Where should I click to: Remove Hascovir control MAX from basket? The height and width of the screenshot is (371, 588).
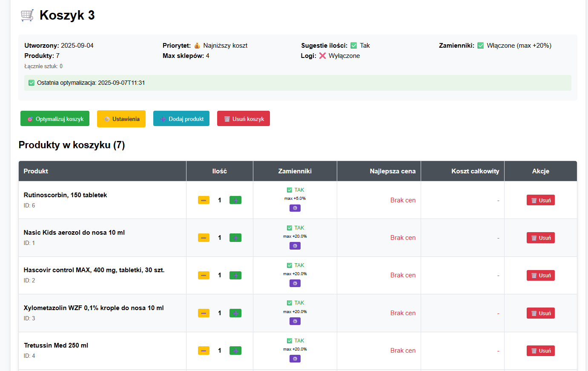coord(541,276)
